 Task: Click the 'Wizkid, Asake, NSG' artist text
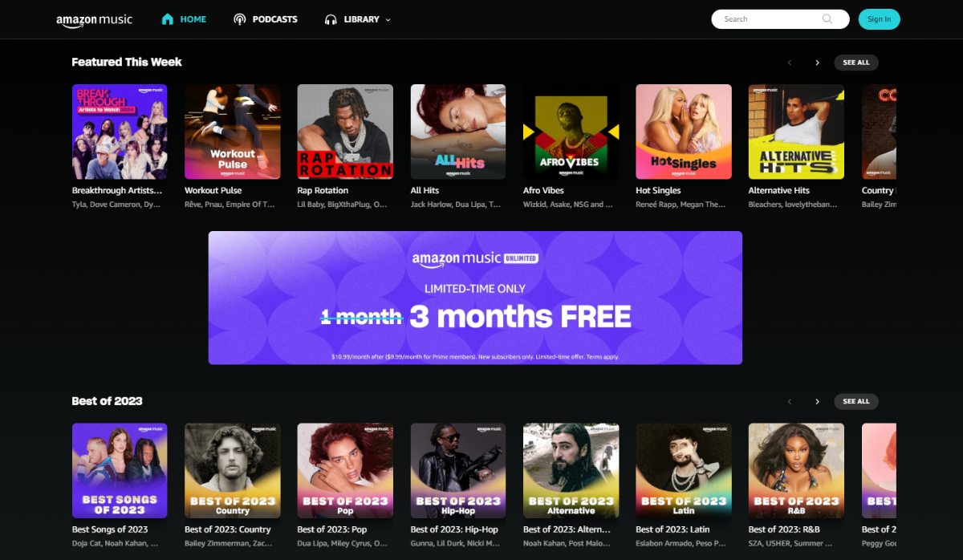coord(568,205)
